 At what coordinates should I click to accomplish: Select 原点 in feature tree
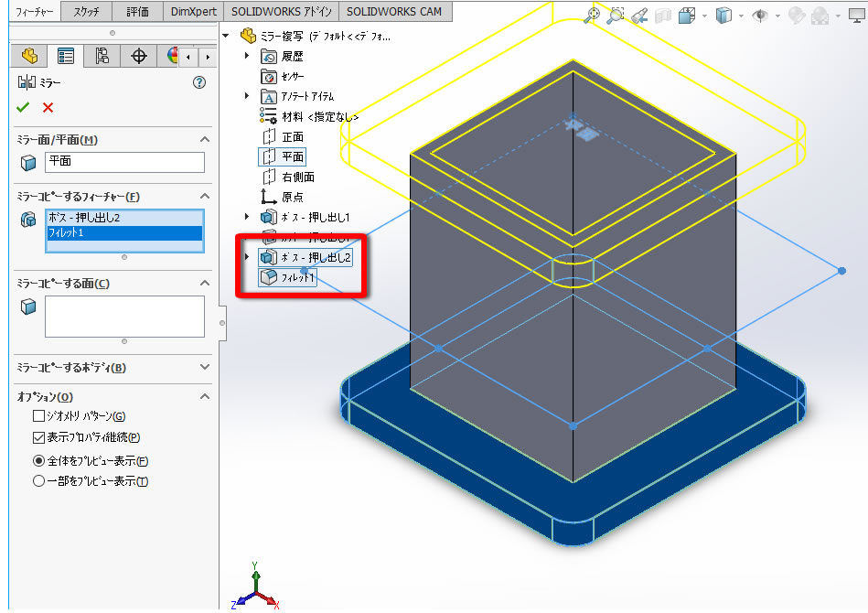point(283,197)
